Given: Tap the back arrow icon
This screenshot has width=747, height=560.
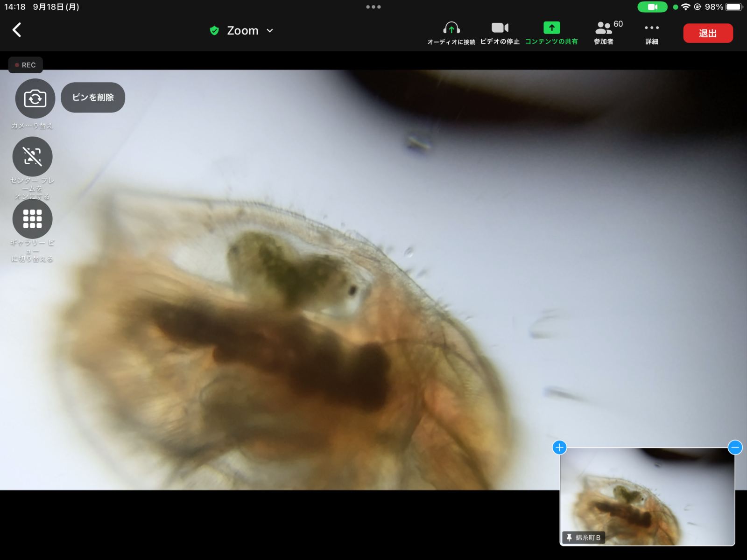Looking at the screenshot, I should pos(17,30).
